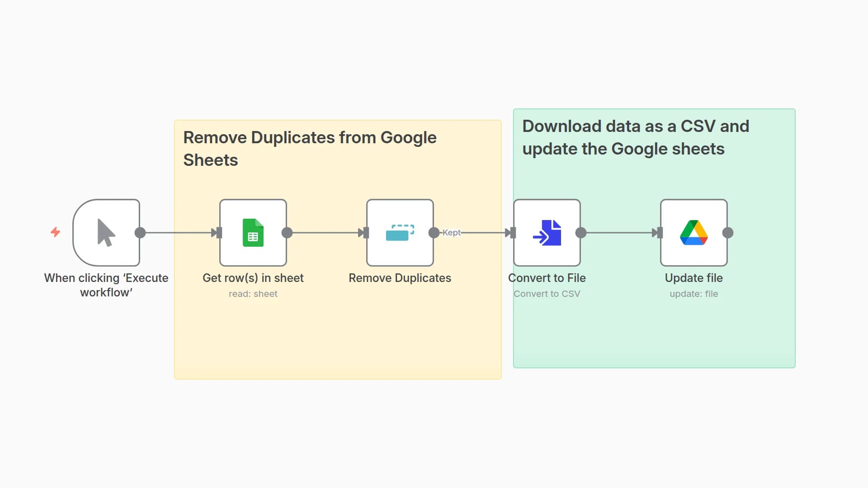Screen dimensions: 868x488
Task: Click the 'Kept' connection label
Action: 452,233
